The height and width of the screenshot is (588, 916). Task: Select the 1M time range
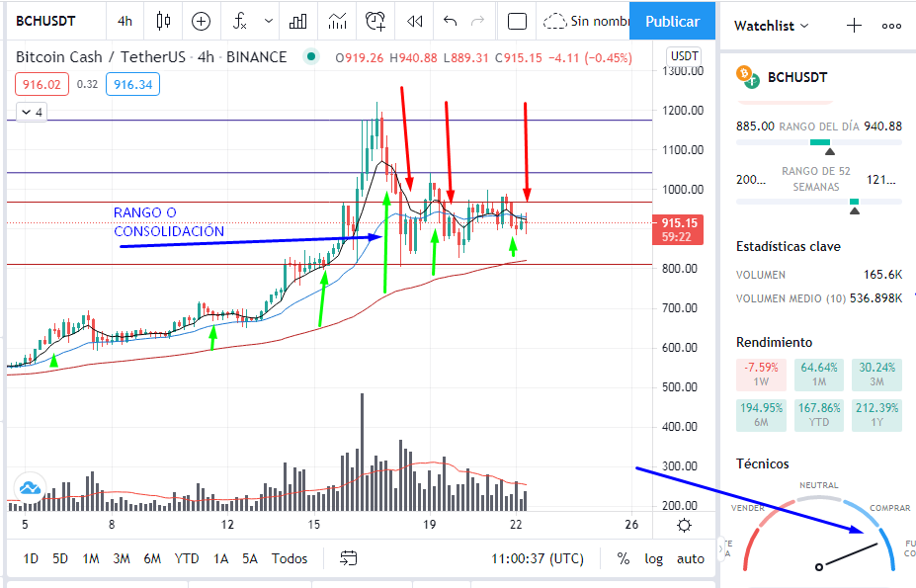click(x=91, y=558)
